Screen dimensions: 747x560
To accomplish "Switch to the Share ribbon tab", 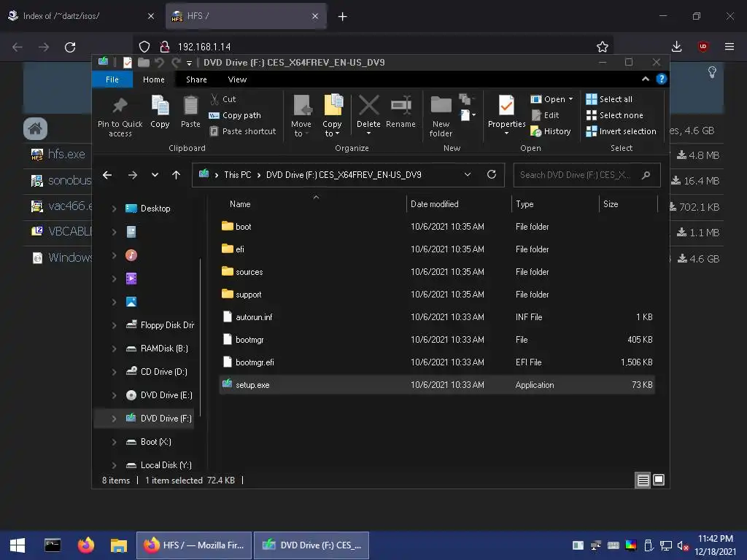I will click(x=196, y=79).
